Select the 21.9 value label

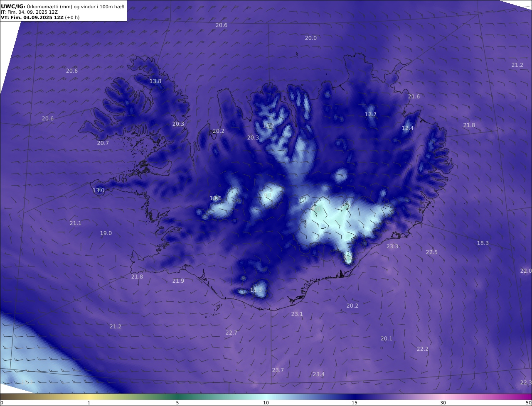click(x=178, y=281)
